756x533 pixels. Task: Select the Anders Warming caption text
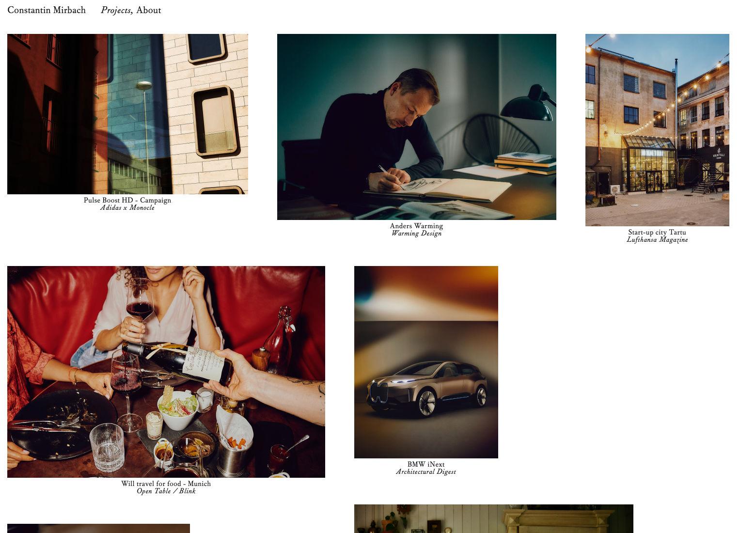click(417, 226)
